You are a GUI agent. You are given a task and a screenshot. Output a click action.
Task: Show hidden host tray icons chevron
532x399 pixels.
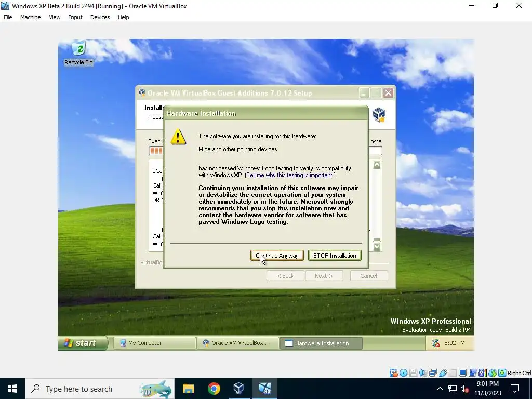(440, 389)
